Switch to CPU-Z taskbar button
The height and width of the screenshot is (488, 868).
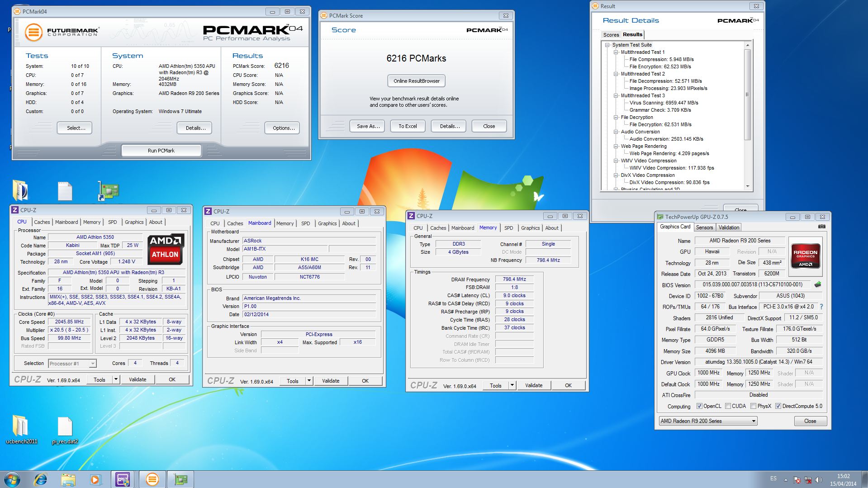coord(123,479)
